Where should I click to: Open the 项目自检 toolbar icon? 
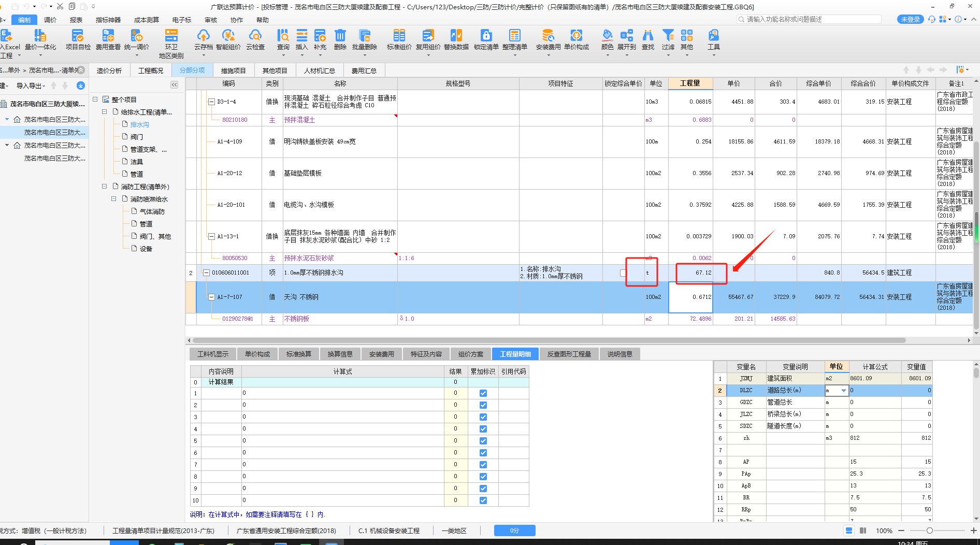(x=78, y=39)
